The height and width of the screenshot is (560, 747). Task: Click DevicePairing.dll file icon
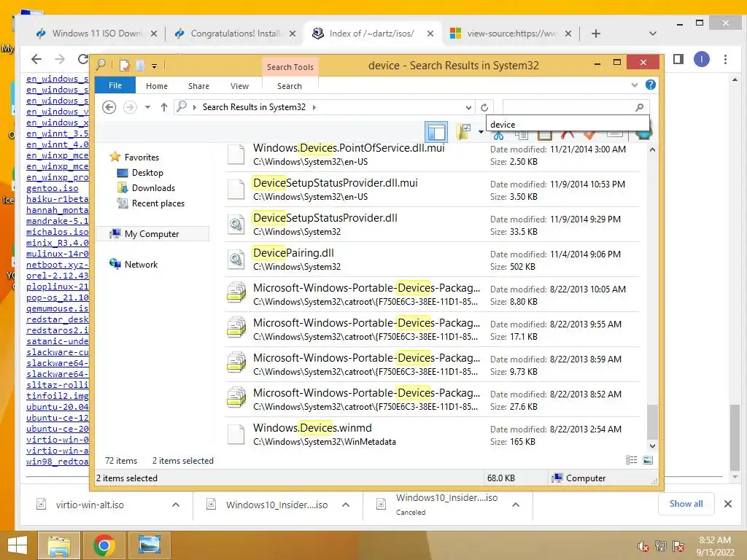pos(236,259)
